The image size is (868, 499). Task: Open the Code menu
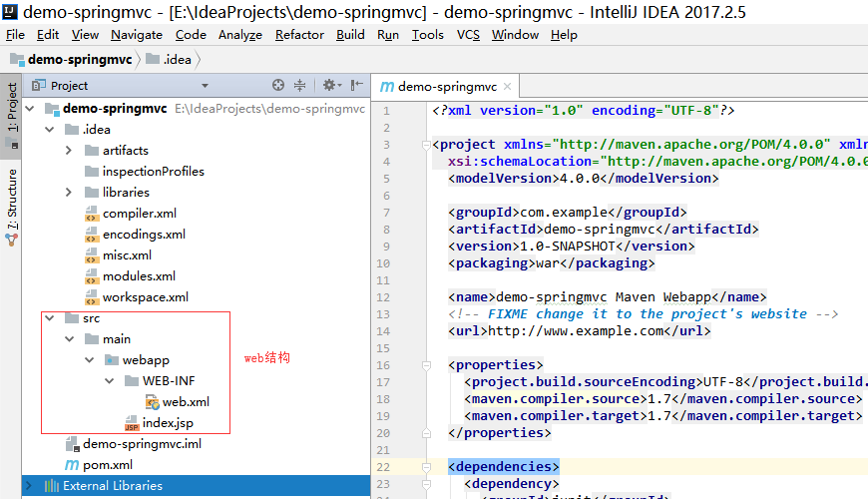coord(191,35)
